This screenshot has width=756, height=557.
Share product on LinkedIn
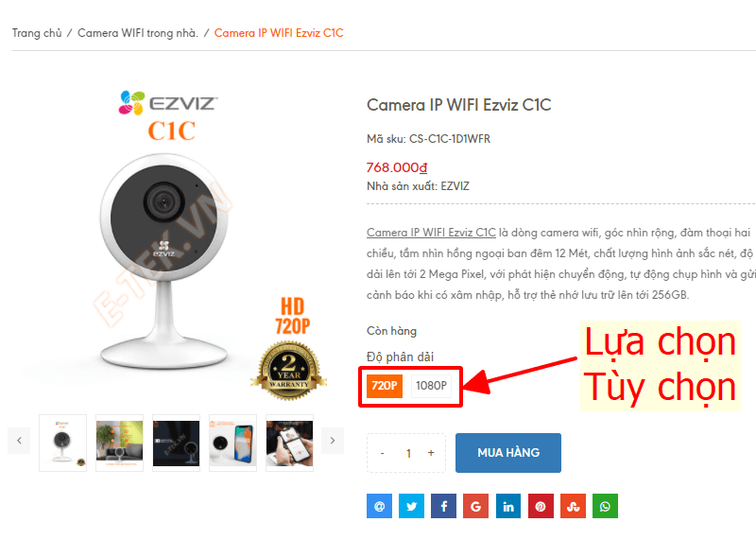tap(508, 506)
